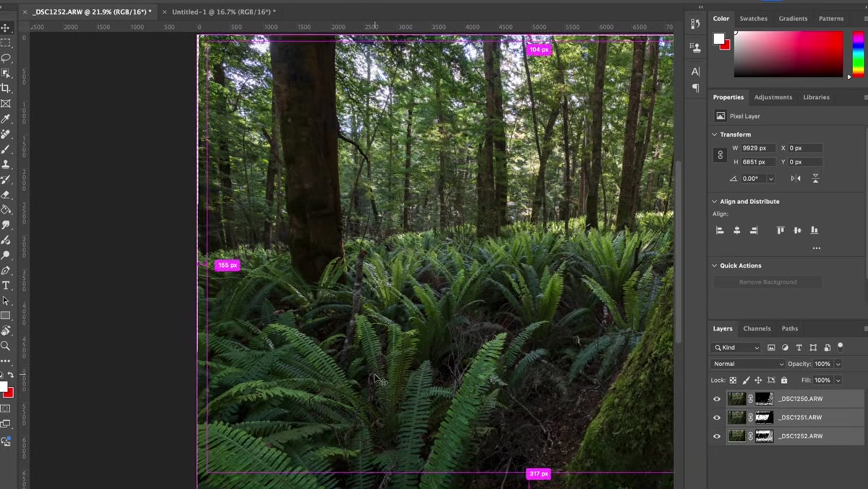Toggle type layer filter in Layers panel

(x=799, y=348)
